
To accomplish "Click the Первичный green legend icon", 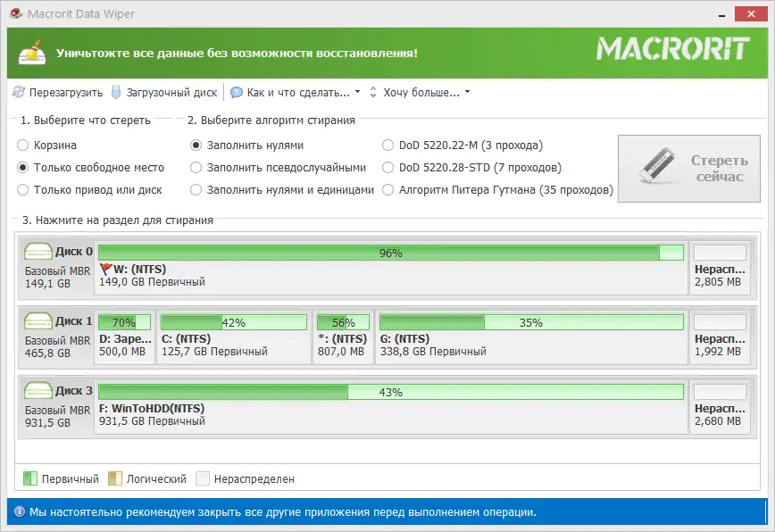I will point(30,478).
